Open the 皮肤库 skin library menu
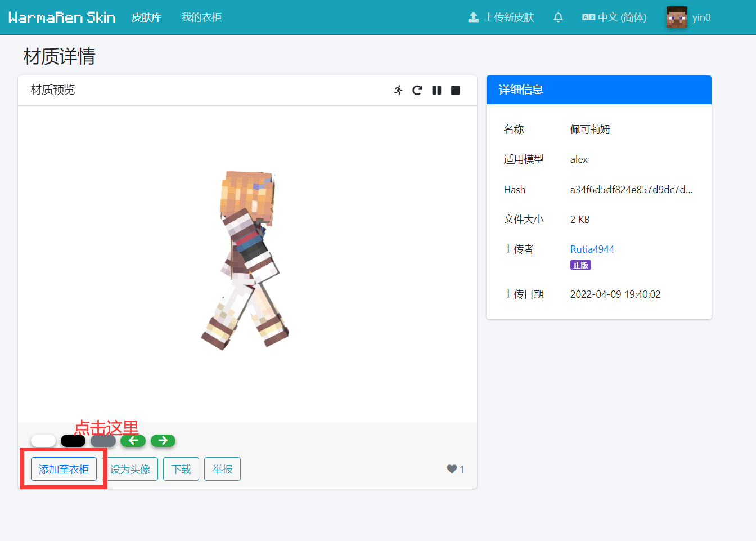756x541 pixels. (147, 17)
